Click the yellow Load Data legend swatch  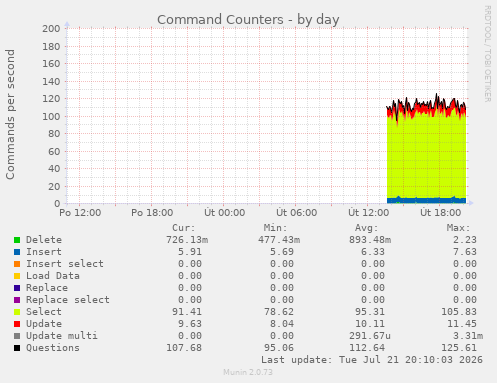17,276
